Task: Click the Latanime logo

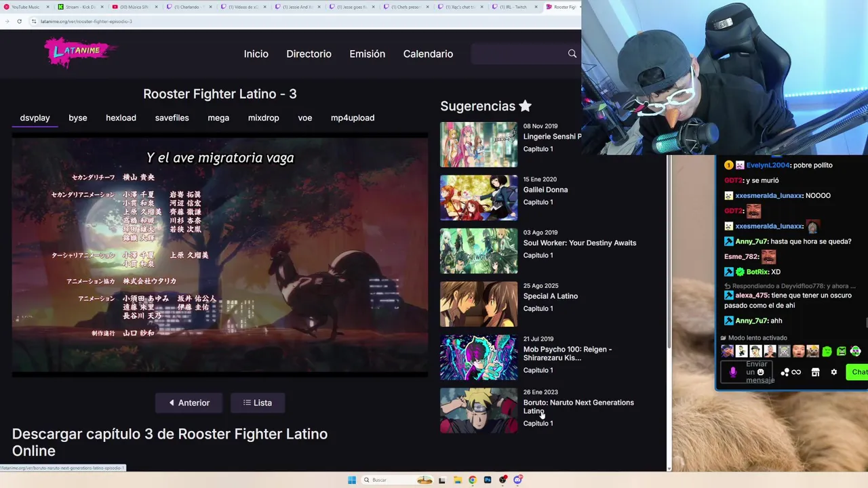Action: click(80, 52)
